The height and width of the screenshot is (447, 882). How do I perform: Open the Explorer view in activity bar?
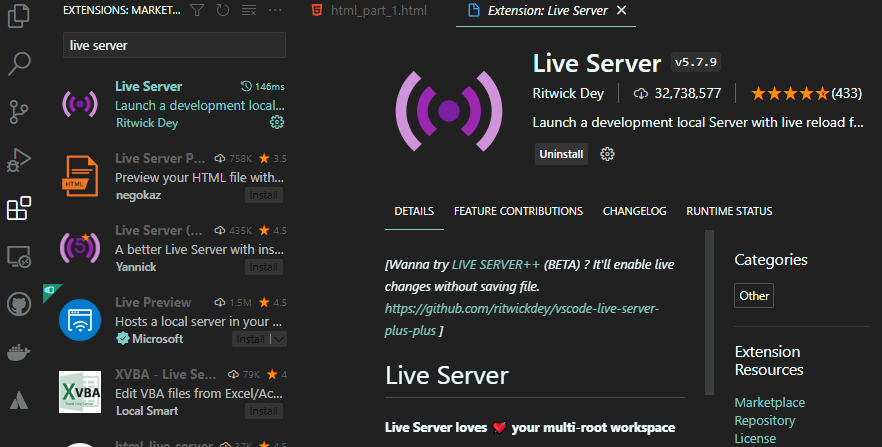click(19, 15)
